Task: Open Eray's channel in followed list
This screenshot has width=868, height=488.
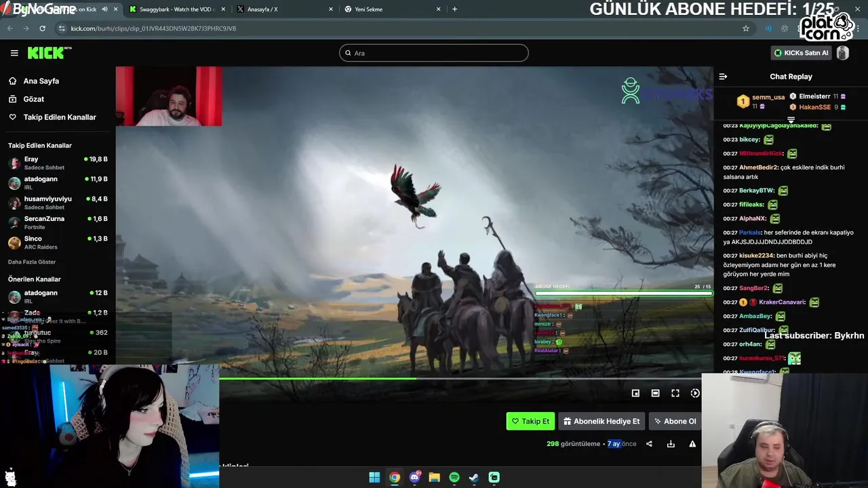Action: tap(57, 163)
